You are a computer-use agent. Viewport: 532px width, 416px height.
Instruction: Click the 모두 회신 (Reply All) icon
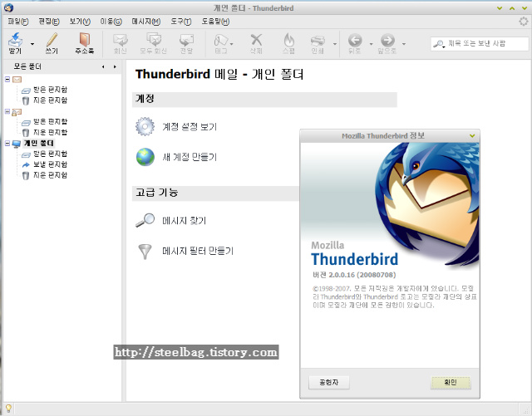(153, 40)
